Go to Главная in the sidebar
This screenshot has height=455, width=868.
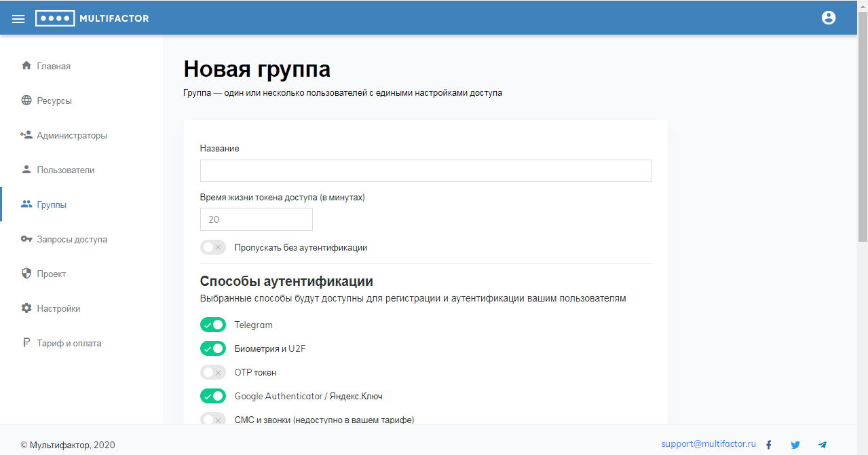[x=54, y=66]
